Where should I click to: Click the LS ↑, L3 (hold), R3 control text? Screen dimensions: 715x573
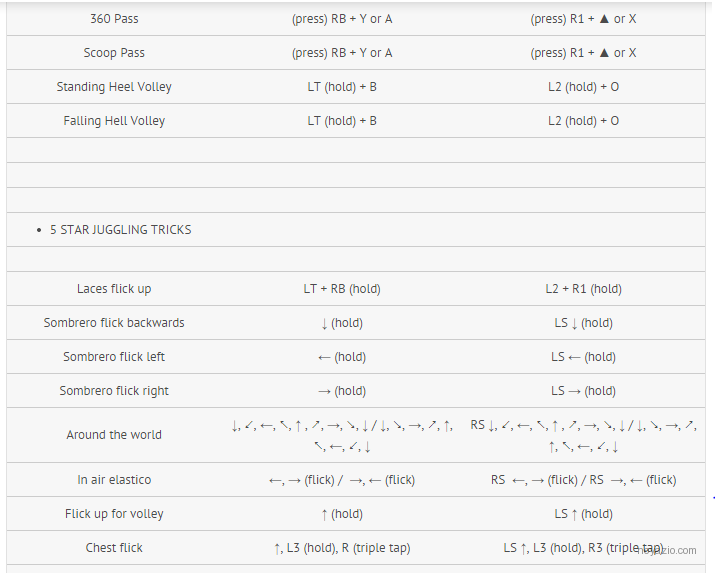[554, 547]
